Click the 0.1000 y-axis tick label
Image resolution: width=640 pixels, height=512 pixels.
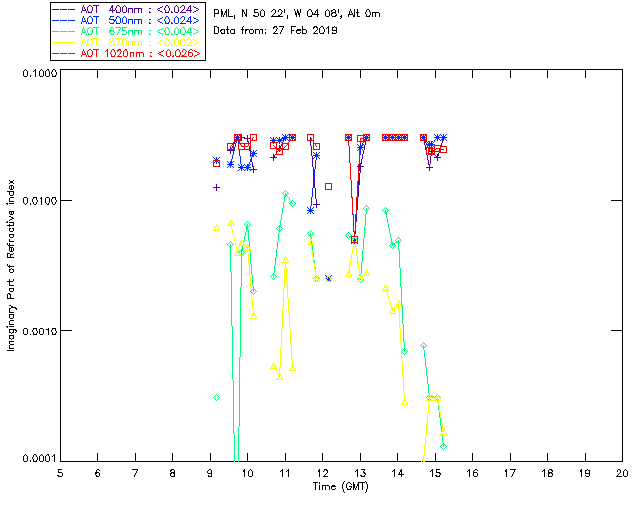[x=40, y=73]
